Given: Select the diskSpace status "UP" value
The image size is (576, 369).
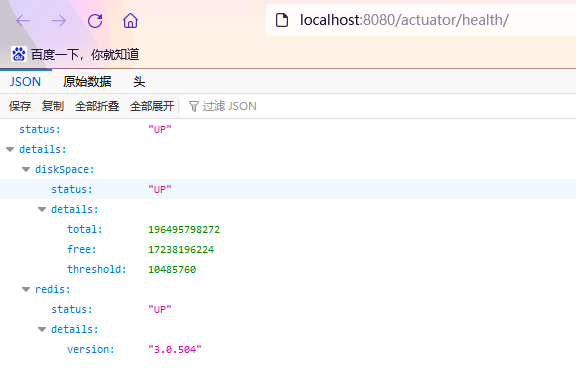Looking at the screenshot, I should coord(160,189).
